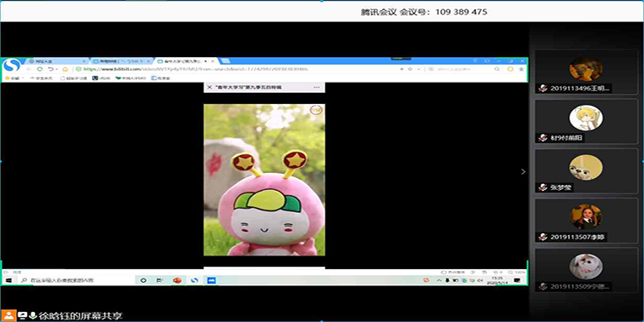The width and height of the screenshot is (644, 322).
Task: Click muted mic icon beside 张梦莹
Action: click(543, 187)
